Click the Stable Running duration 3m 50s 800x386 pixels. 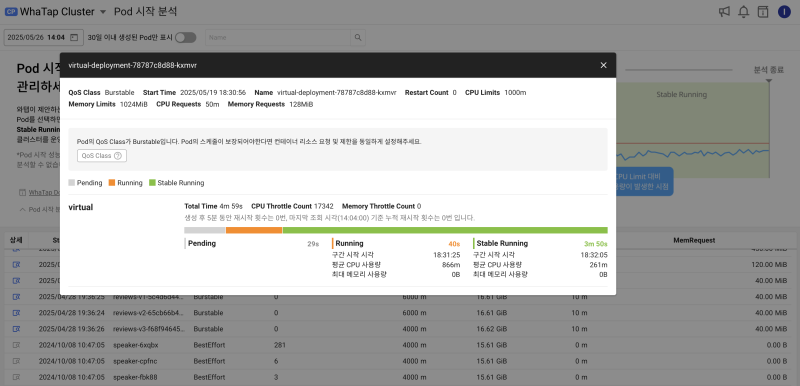pyautogui.click(x=596, y=244)
